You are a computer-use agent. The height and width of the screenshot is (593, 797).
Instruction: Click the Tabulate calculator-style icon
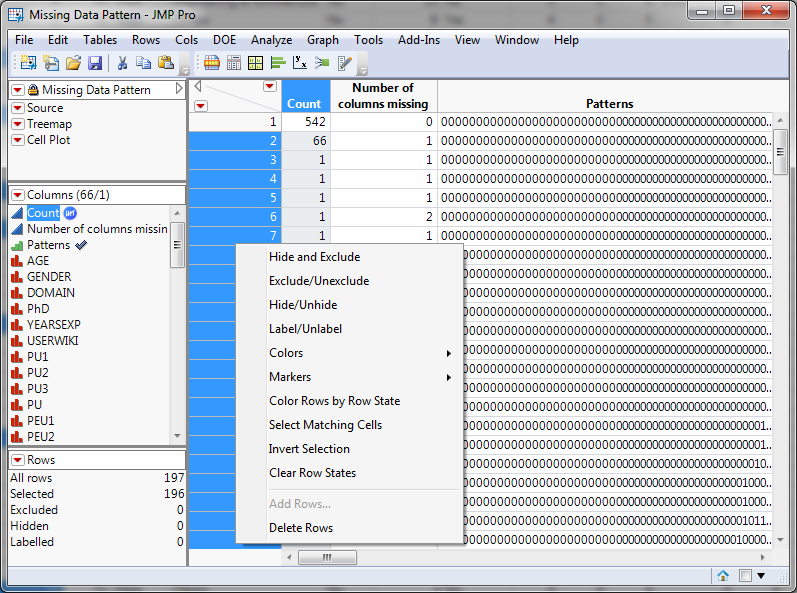[x=234, y=63]
